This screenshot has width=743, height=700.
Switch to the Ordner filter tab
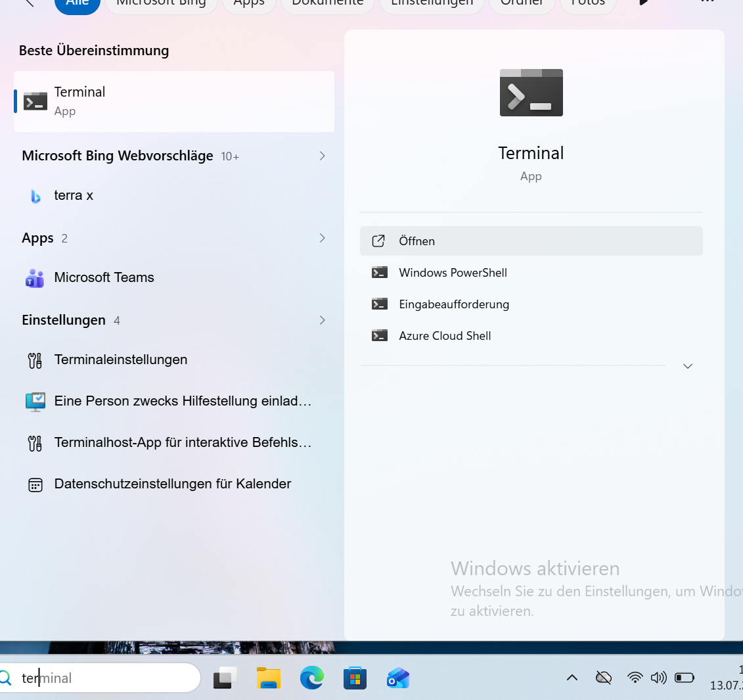pyautogui.click(x=522, y=5)
